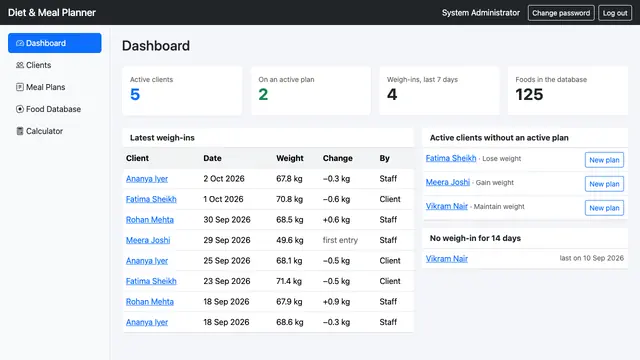Open Ananya Iyer's 25 Sep 2026 weigh-in link
This screenshot has height=360, width=640.
(147, 260)
